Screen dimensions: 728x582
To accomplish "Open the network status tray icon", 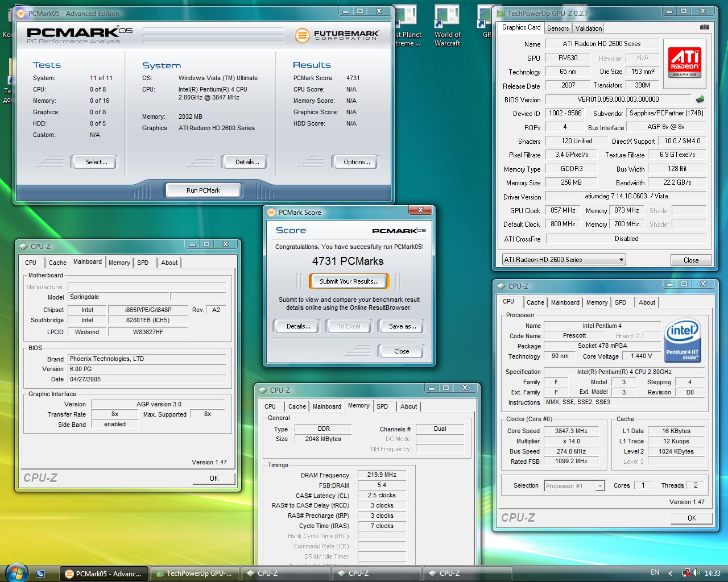I will click(686, 573).
